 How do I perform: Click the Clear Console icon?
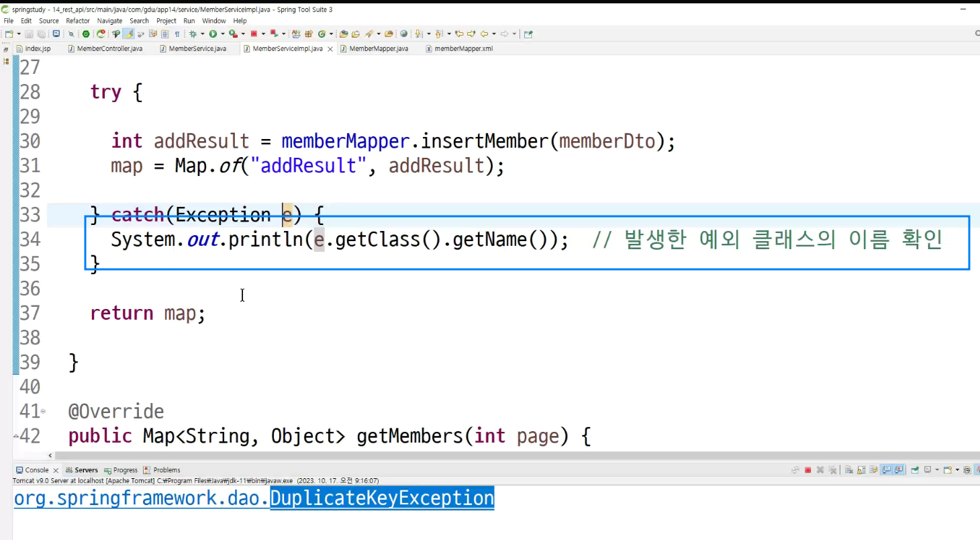coord(849,470)
